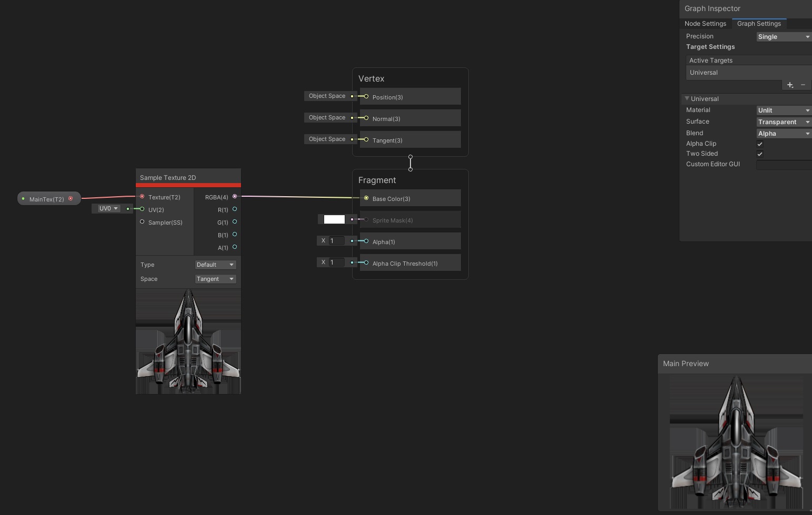Click the Sampler(SS) port icon
The image size is (812, 515).
(142, 222)
